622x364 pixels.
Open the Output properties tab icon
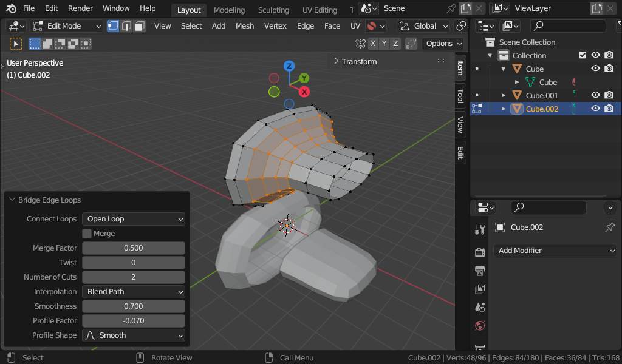pyautogui.click(x=480, y=271)
